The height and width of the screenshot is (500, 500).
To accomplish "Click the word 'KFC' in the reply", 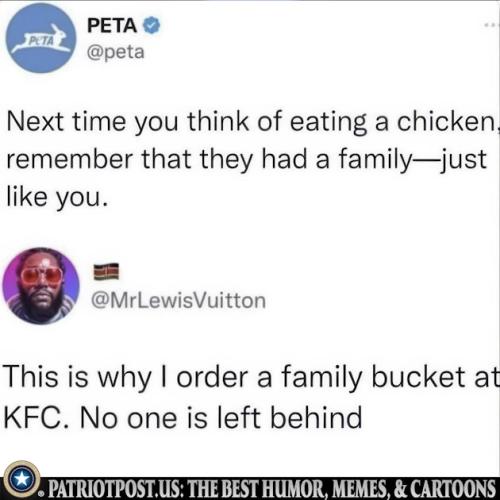I will coord(33,418).
